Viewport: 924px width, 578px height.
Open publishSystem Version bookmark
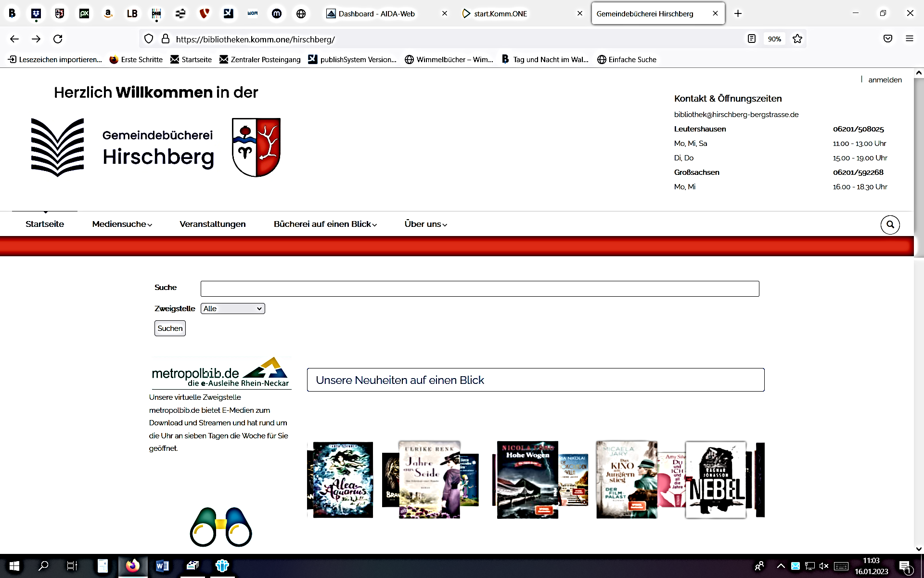(x=353, y=60)
